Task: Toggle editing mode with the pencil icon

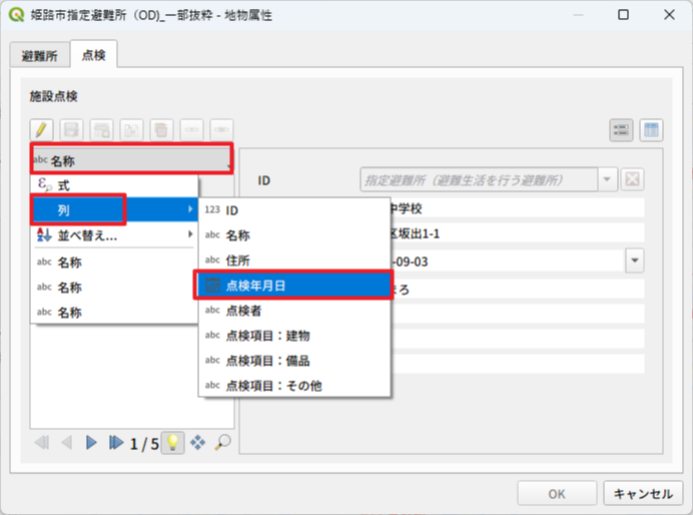Action: click(x=41, y=129)
